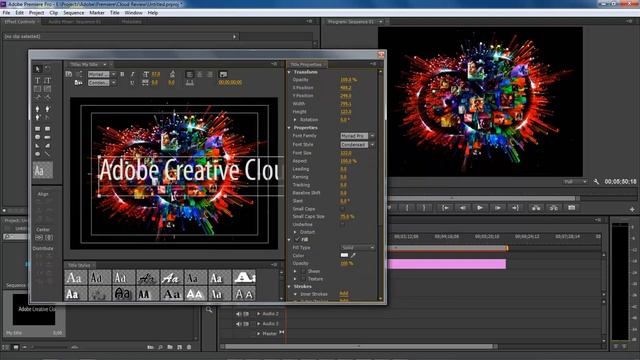The height and width of the screenshot is (360, 640).
Task: Click the New Title Based on Current icon
Action: coord(69,74)
